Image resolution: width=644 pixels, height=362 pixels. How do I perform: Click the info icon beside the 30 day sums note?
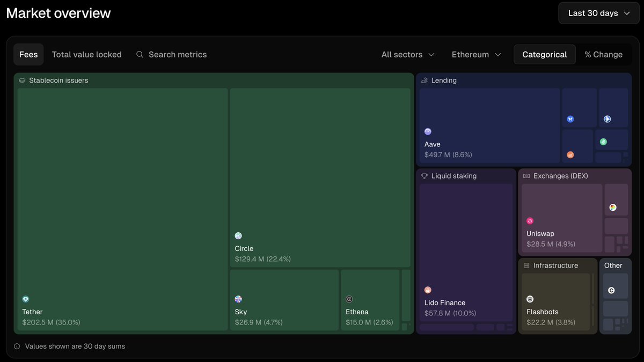[17, 346]
